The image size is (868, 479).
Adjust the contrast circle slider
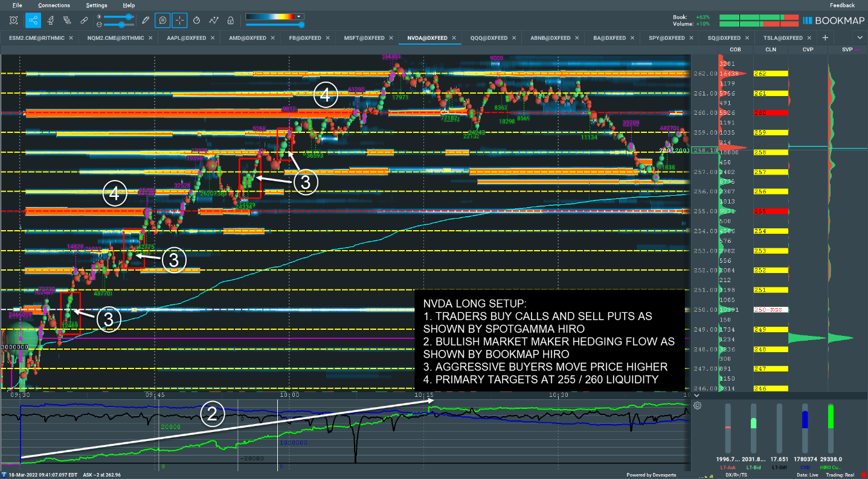(x=119, y=25)
